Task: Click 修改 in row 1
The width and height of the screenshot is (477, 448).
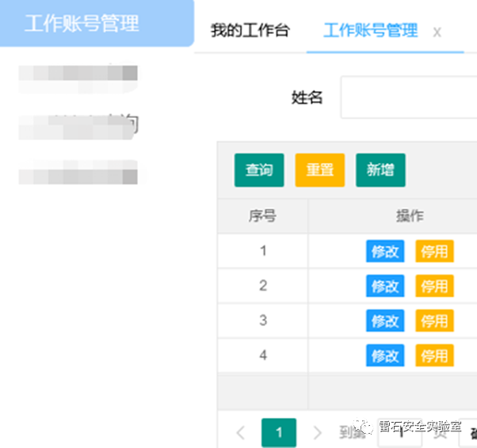Action: (x=385, y=251)
